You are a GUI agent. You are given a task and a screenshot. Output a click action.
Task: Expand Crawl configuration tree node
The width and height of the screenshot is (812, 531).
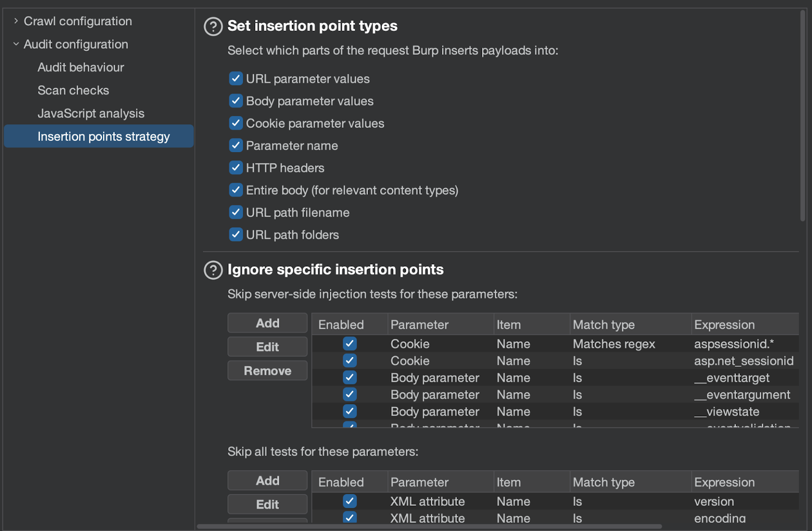16,21
